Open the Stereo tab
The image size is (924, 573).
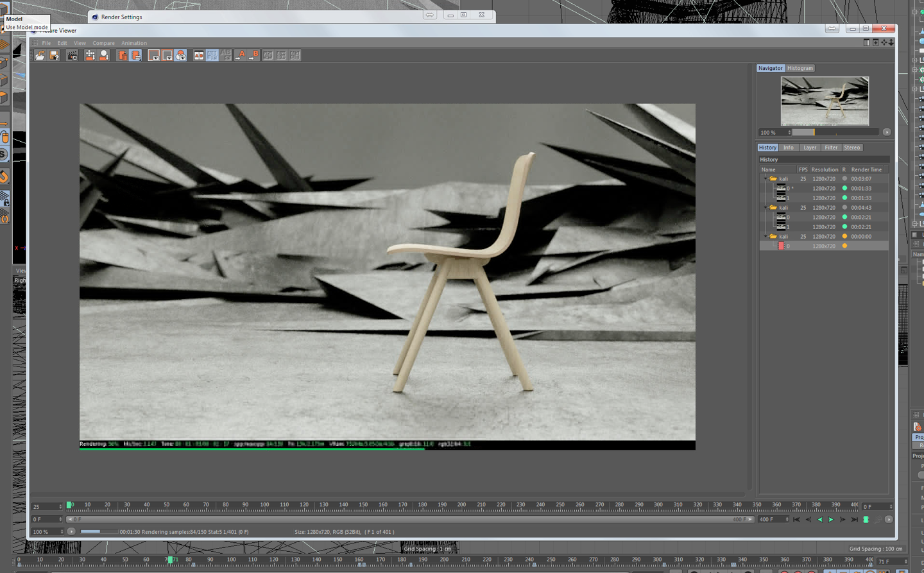[x=852, y=148]
